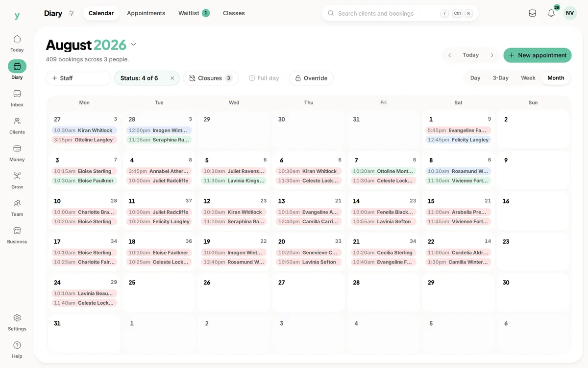Open the Team sidebar icon
This screenshot has width=588, height=368.
click(x=17, y=203)
